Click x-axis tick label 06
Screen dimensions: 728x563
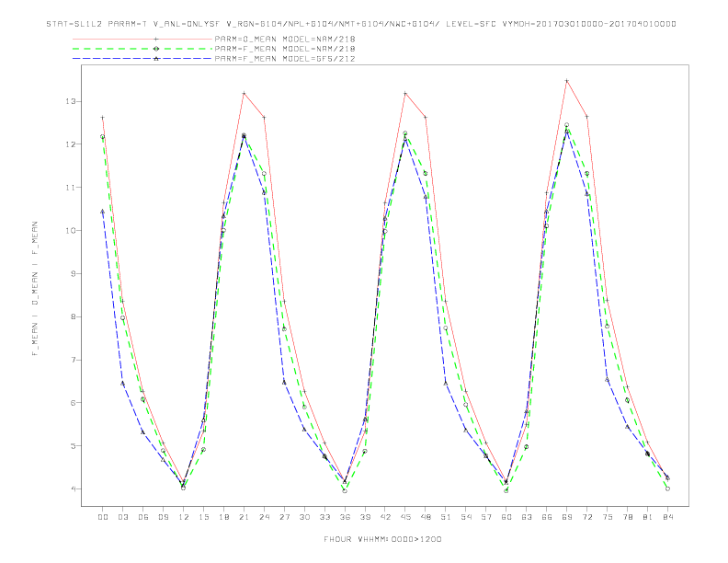[143, 517]
